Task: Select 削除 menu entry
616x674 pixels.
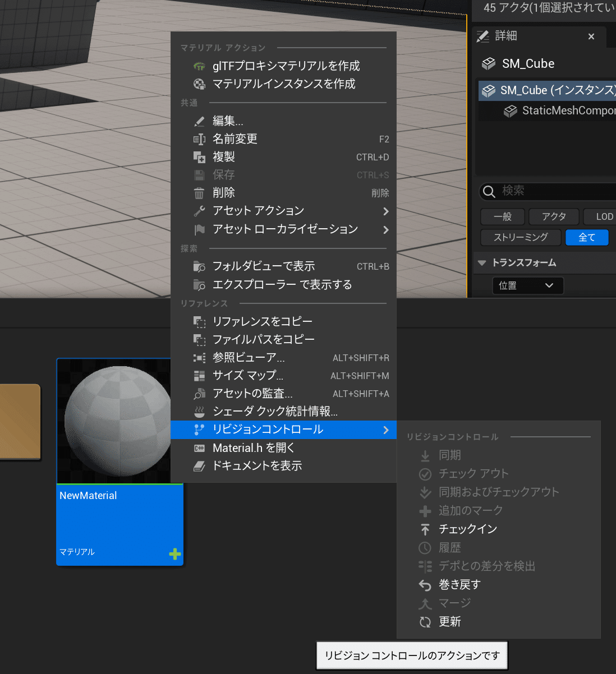Action: point(283,193)
